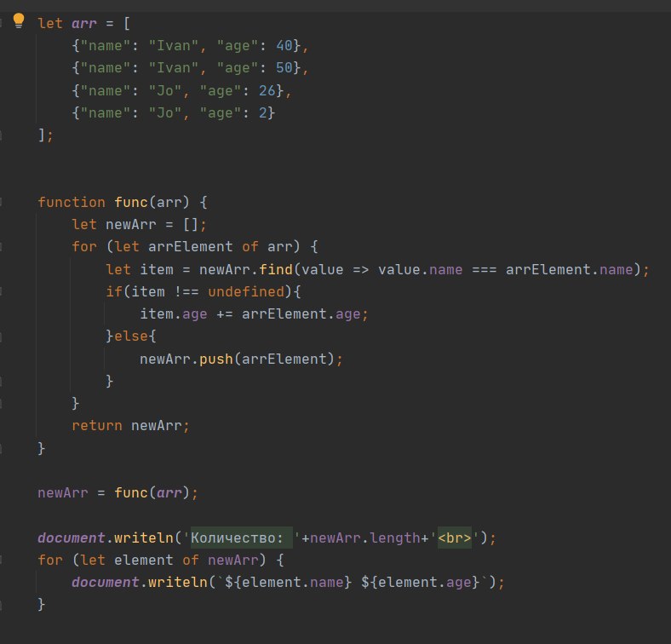The height and width of the screenshot is (644, 671).
Task: Click "Ivan" in the row with age 50
Action: 174,67
